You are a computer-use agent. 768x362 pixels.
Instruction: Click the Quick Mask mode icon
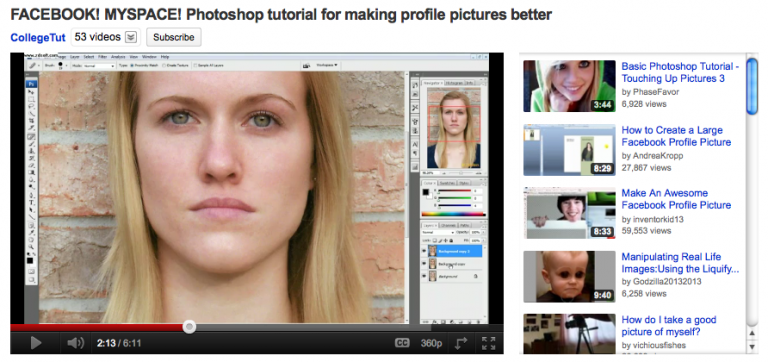tap(31, 271)
